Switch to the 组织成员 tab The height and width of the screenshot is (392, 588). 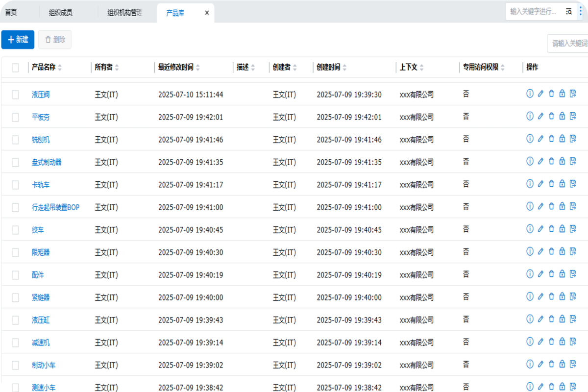tap(61, 13)
